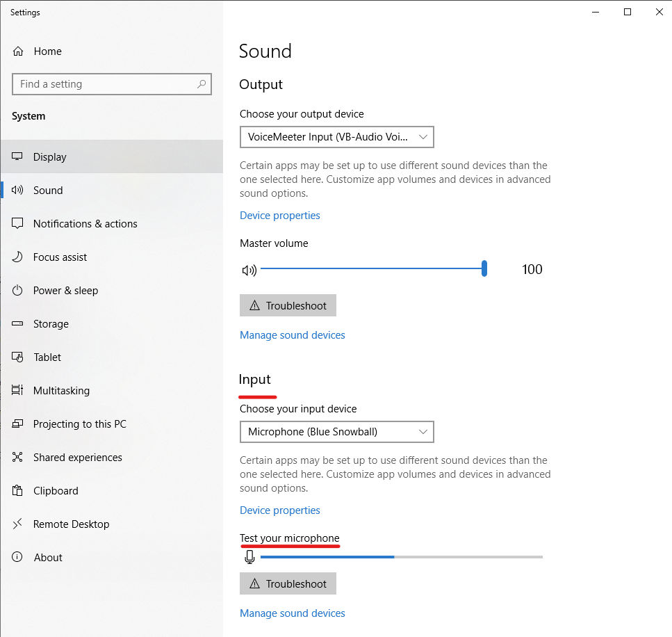
Task: Go to Settings Home
Action: (112, 51)
